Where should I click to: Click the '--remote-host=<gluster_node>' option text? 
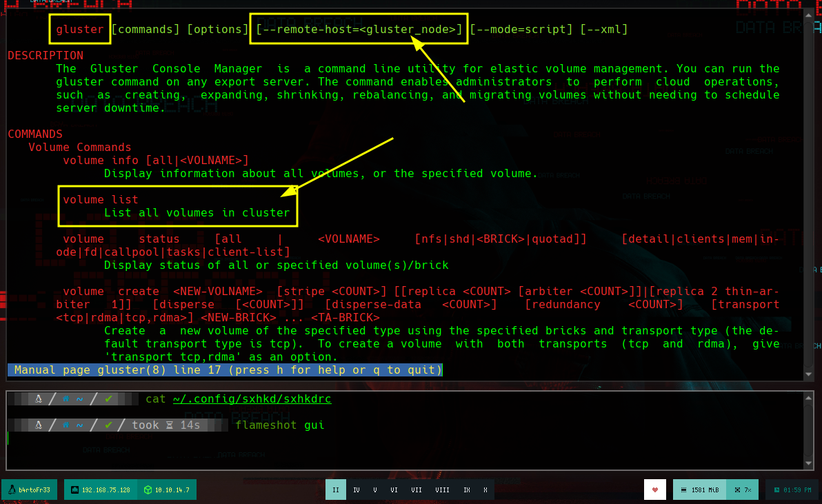pyautogui.click(x=359, y=30)
